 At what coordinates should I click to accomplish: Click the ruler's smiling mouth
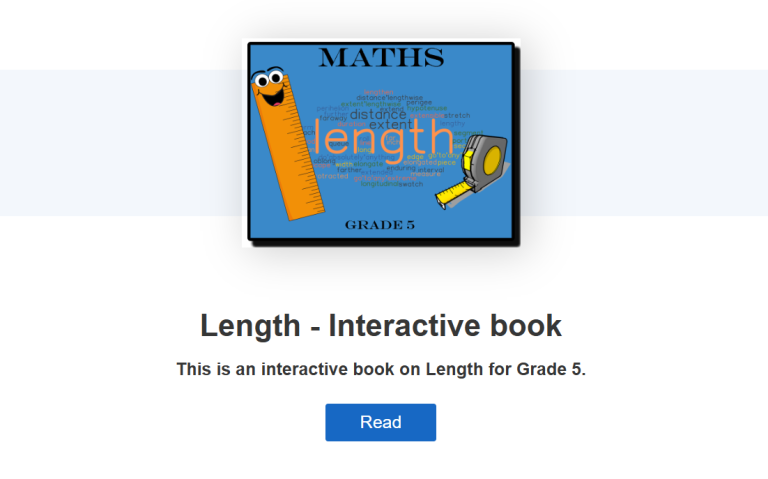pyautogui.click(x=273, y=98)
